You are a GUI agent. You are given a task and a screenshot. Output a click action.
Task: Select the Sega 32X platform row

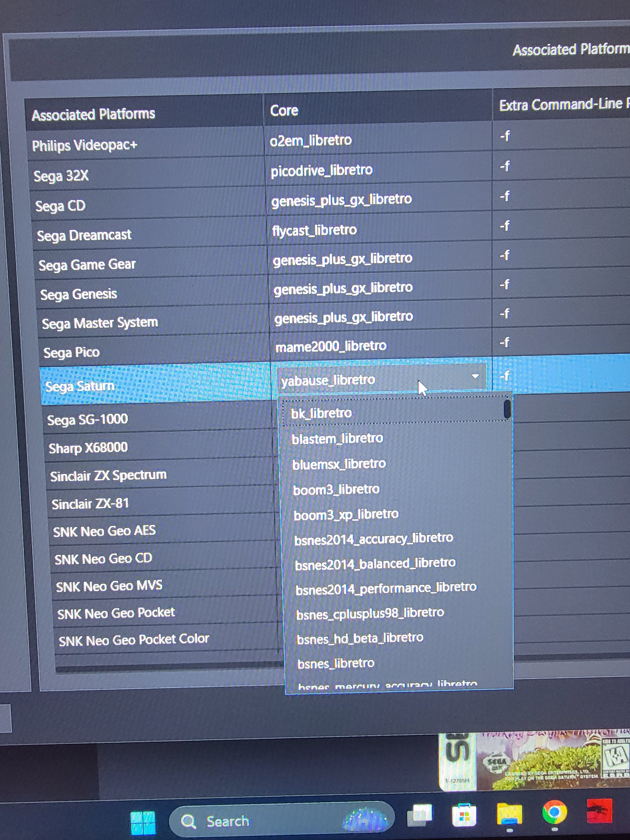(x=147, y=175)
